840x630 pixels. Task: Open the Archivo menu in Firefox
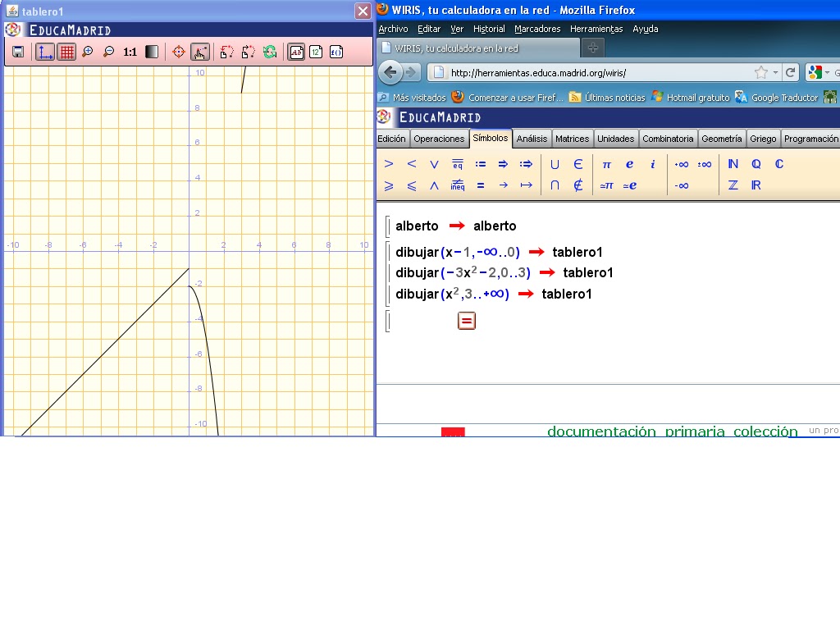click(x=393, y=29)
